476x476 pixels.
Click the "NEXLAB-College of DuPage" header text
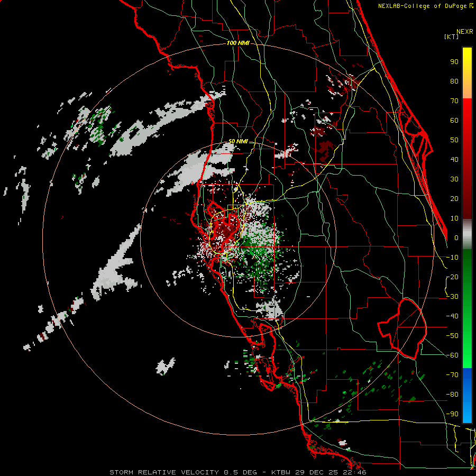(423, 6)
